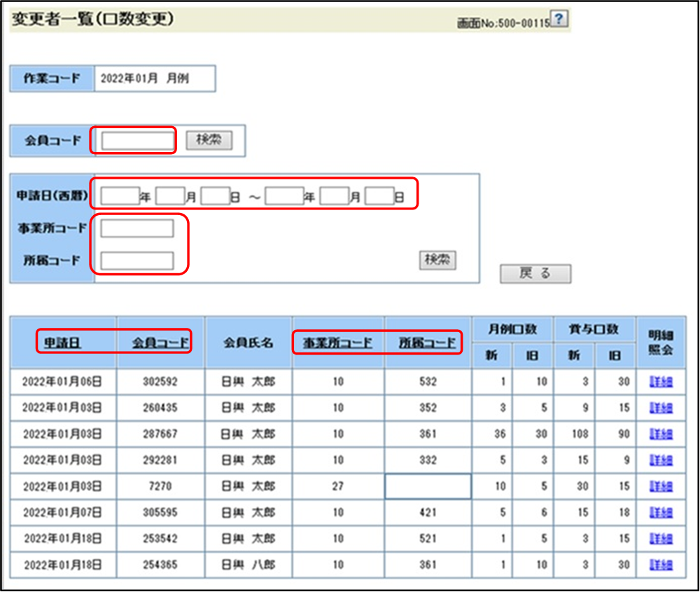Click the start month field of 申請日

pos(169,196)
